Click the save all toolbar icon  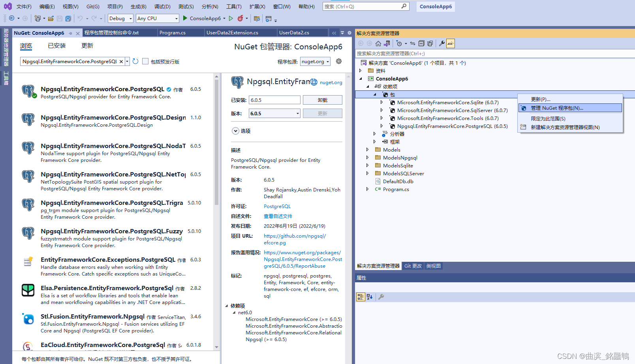coord(68,18)
